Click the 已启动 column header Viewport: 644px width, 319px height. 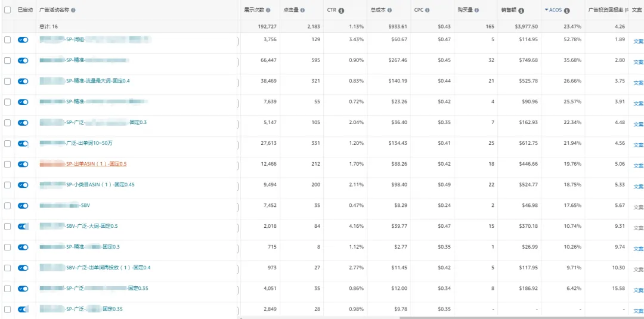[25, 10]
